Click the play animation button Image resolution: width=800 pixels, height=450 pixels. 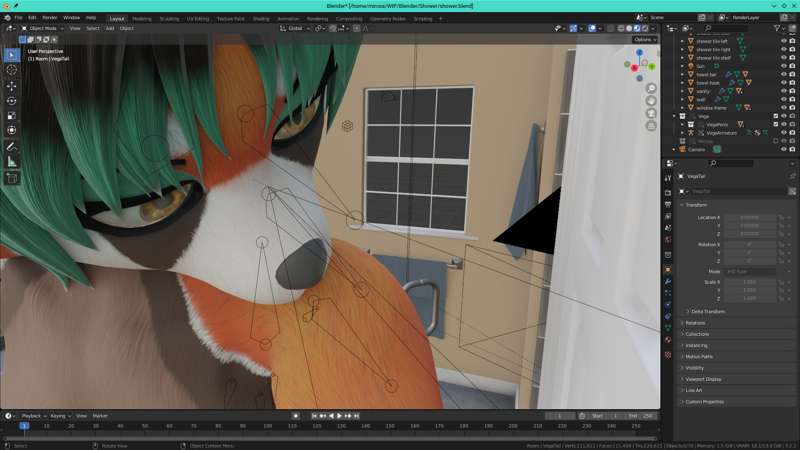point(339,415)
